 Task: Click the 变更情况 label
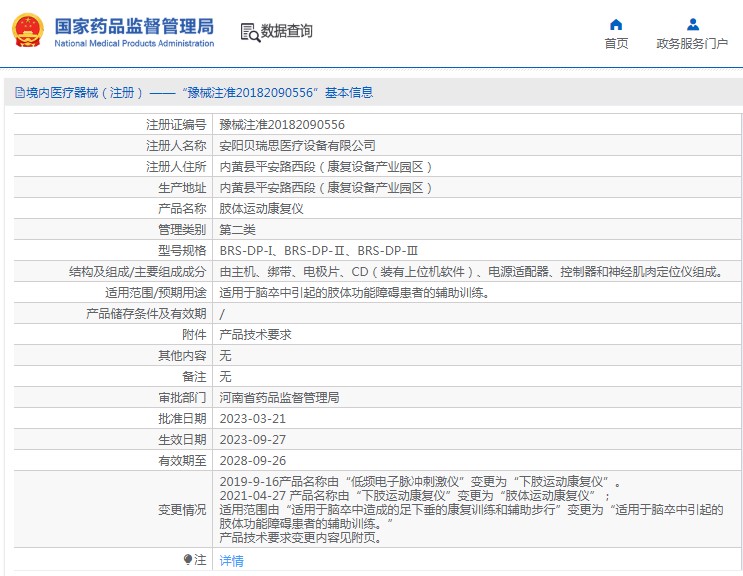[182, 510]
